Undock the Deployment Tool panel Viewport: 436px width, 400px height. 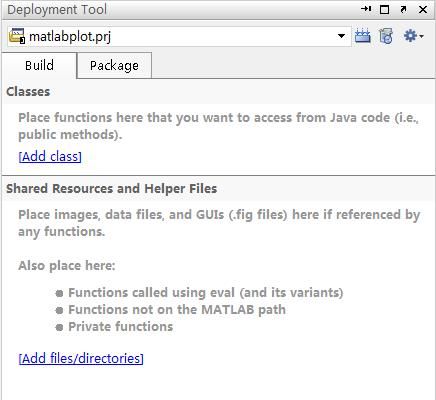click(x=403, y=10)
